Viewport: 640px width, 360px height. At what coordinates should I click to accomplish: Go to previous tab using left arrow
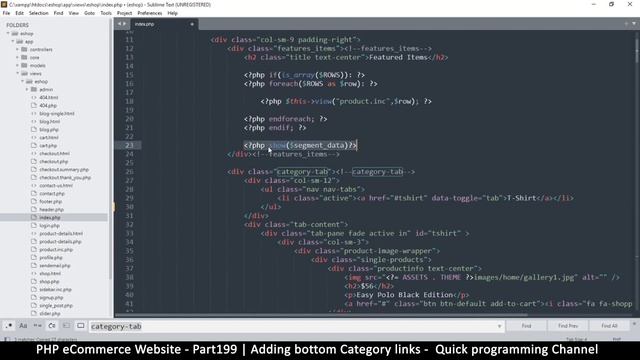pos(119,24)
